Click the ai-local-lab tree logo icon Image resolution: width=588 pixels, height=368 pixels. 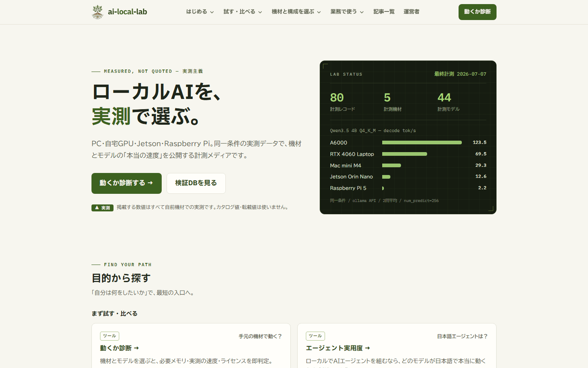pos(98,12)
